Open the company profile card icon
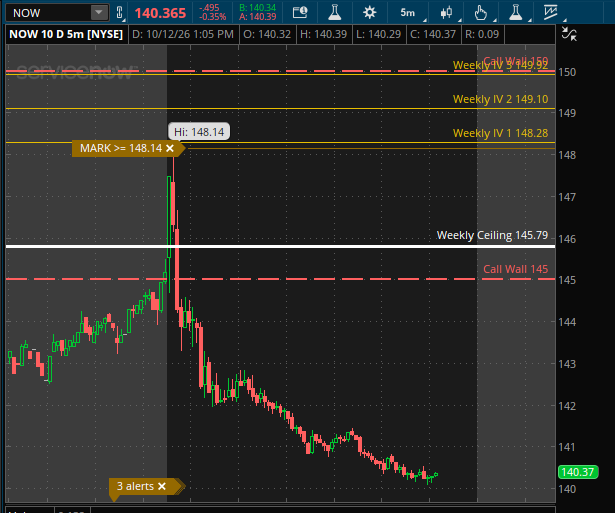Viewport: 615px width, 513px height. [300, 13]
